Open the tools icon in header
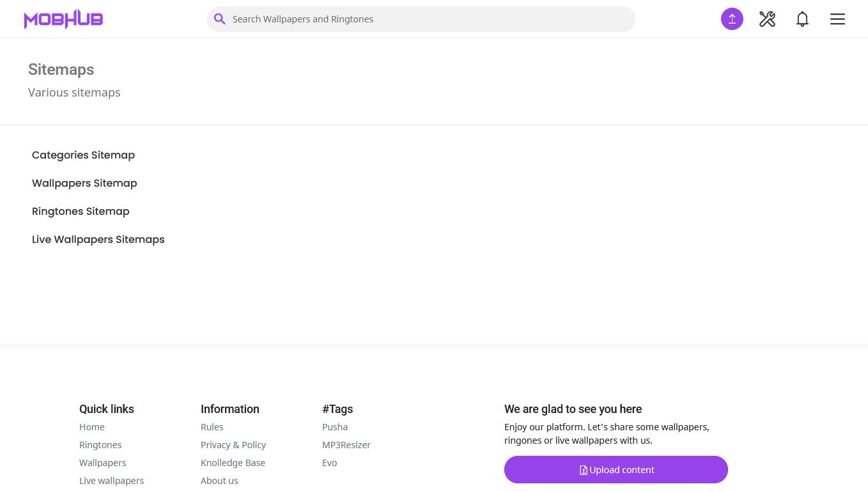The height and width of the screenshot is (491, 868). [x=767, y=19]
